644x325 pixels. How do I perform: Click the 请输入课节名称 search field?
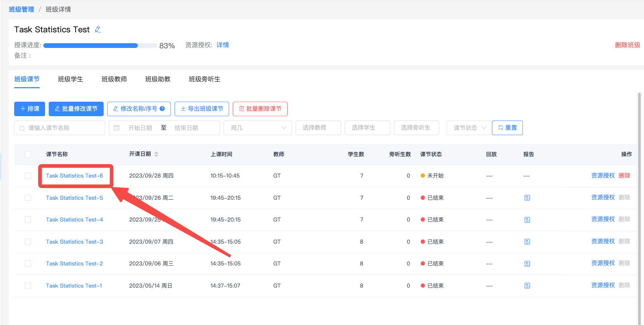click(60, 128)
